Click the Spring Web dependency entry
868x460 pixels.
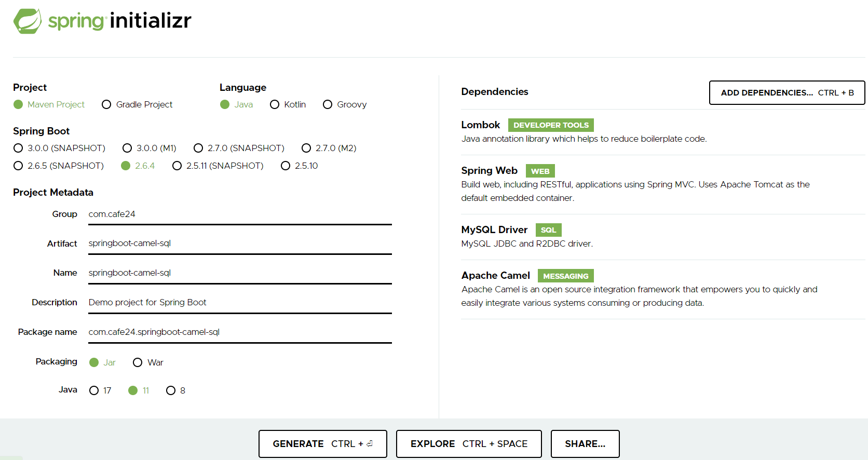663,184
